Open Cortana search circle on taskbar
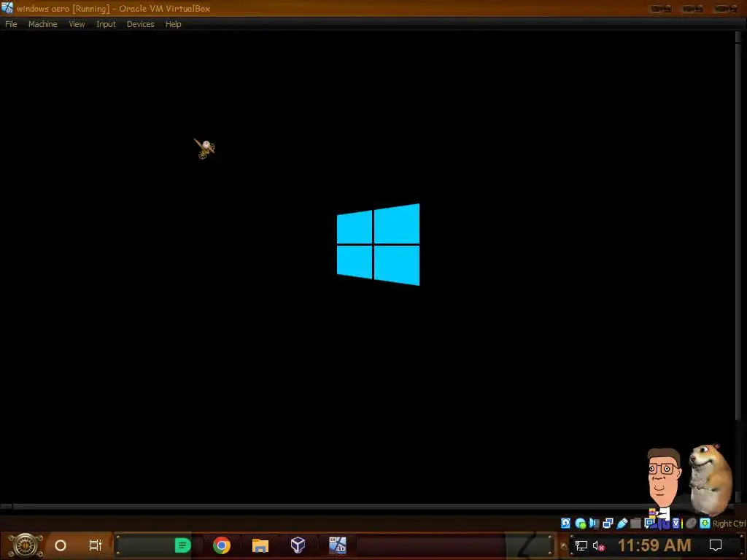Image resolution: width=747 pixels, height=560 pixels. click(x=61, y=545)
